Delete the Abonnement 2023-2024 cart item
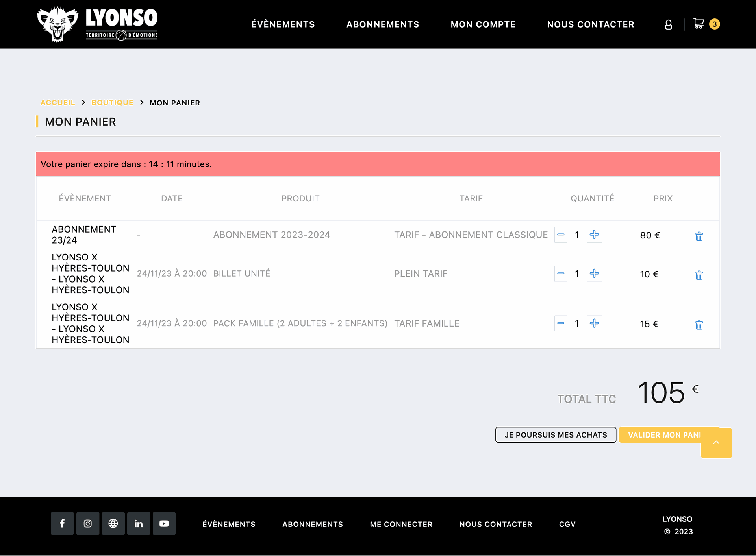 point(699,236)
